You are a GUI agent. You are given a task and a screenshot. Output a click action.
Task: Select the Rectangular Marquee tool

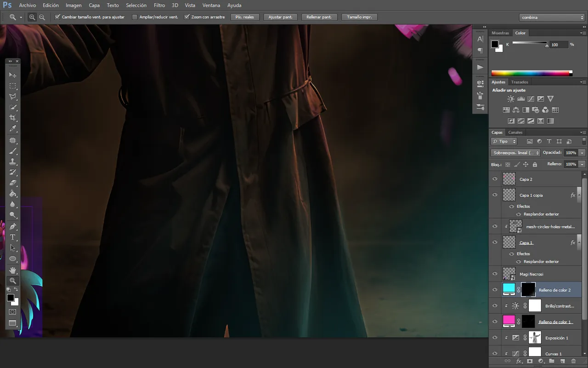(13, 86)
